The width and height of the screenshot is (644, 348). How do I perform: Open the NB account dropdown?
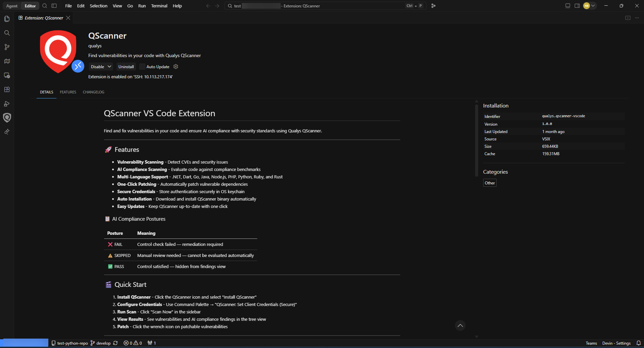coord(590,6)
